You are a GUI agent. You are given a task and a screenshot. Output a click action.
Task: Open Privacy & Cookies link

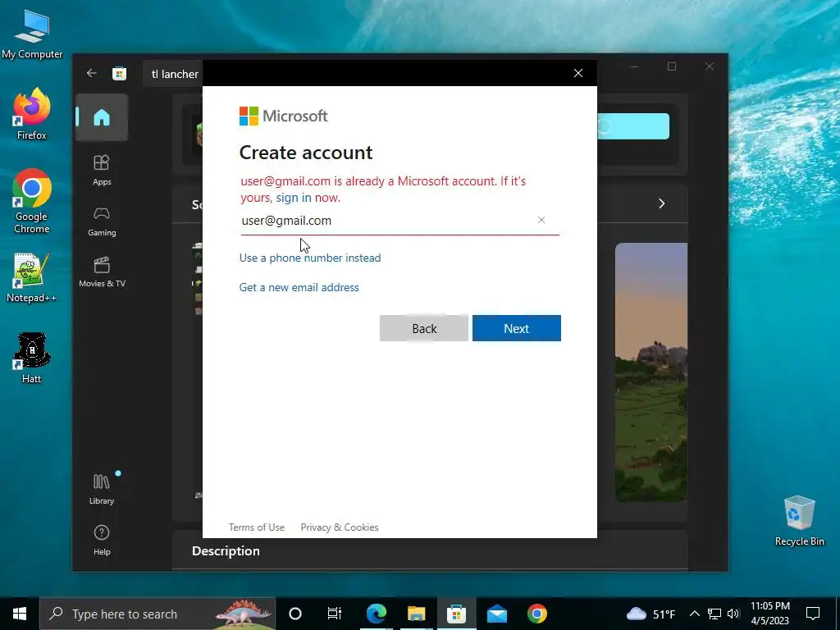[339, 527]
